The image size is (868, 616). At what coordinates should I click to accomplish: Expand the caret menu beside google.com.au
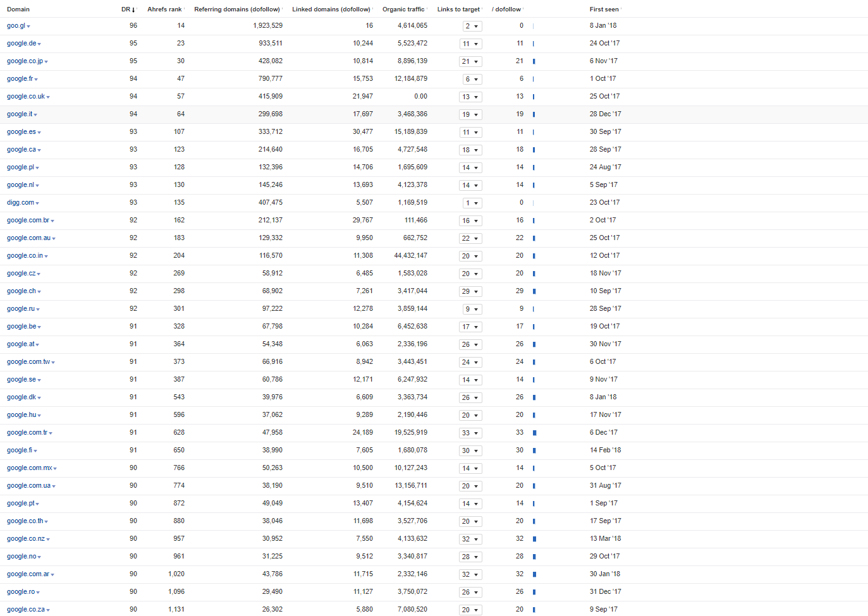(54, 239)
